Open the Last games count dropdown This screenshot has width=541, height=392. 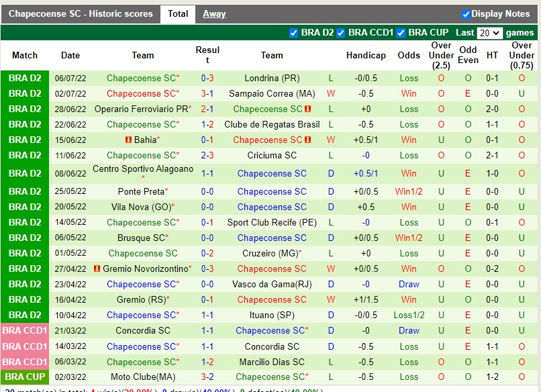(x=489, y=32)
